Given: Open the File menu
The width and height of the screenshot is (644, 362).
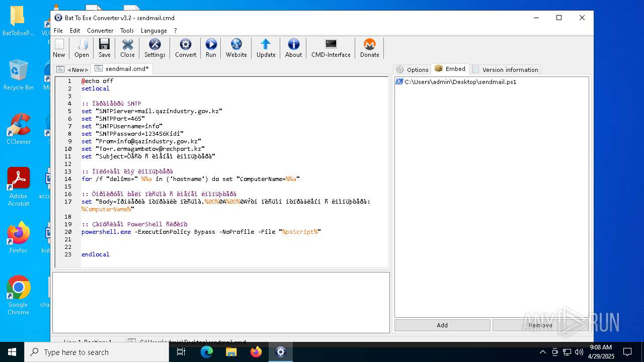Looking at the screenshot, I should (x=58, y=31).
